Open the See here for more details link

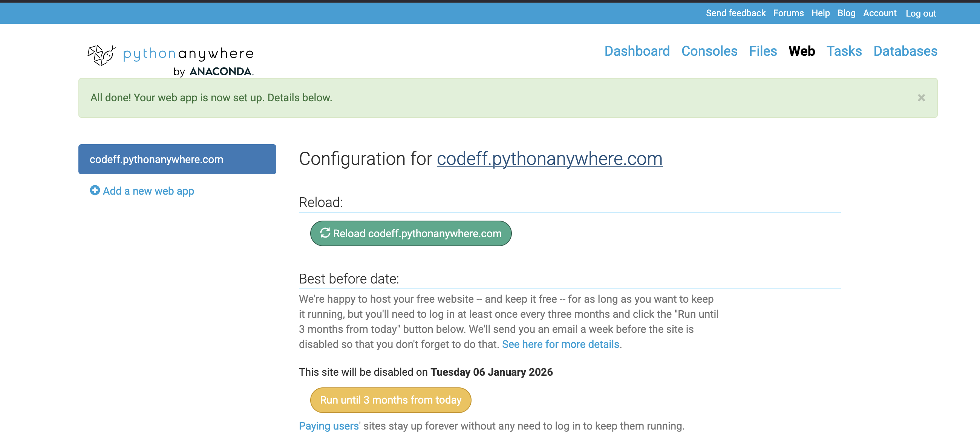coord(560,344)
